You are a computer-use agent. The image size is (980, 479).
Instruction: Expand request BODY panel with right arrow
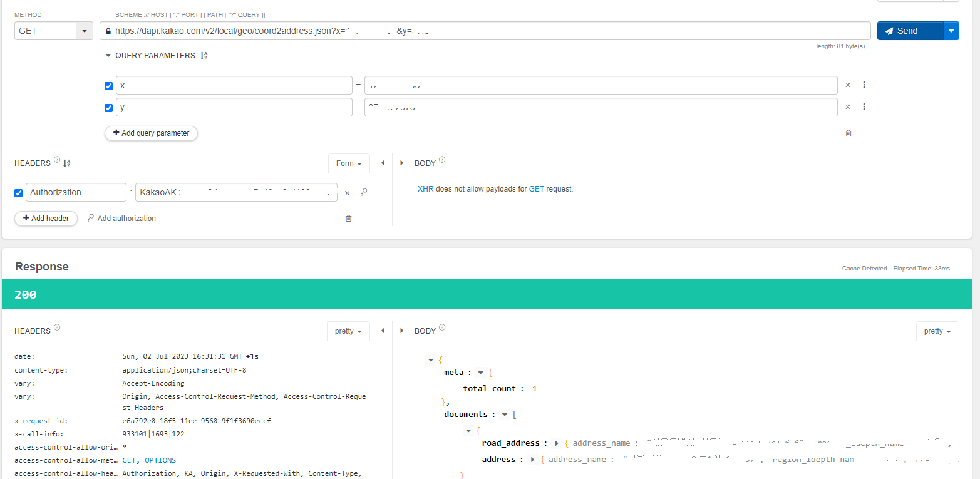point(402,163)
